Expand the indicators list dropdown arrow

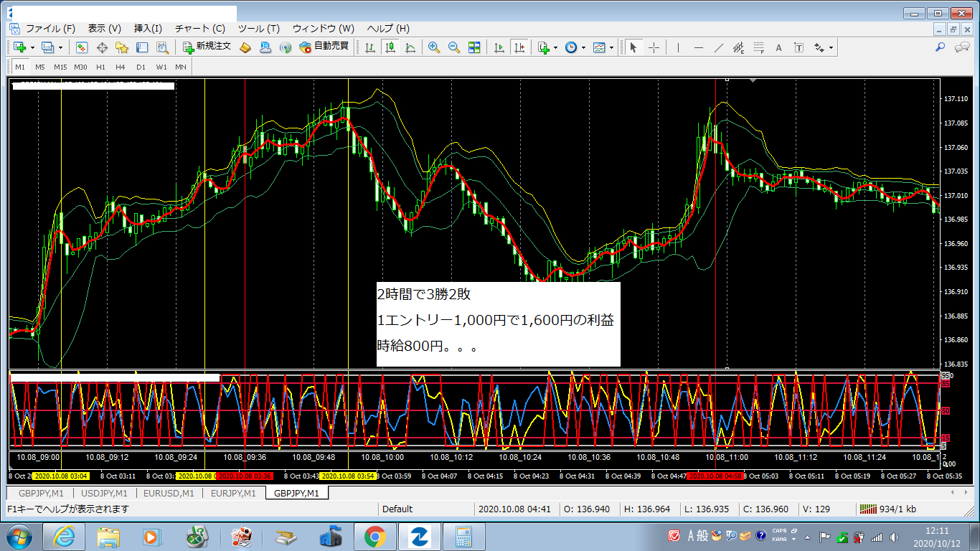click(555, 48)
